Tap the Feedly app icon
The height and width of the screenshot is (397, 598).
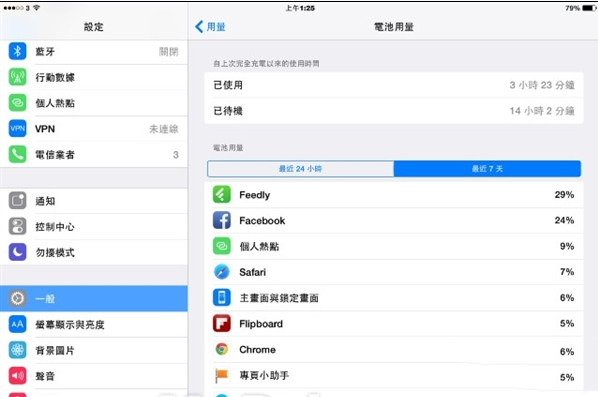[222, 194]
